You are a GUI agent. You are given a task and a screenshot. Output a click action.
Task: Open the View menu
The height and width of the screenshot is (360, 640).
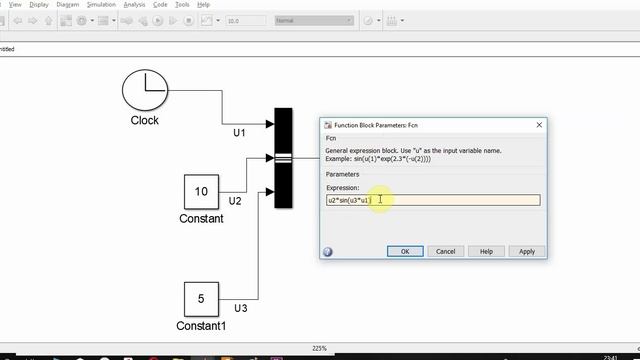15,4
